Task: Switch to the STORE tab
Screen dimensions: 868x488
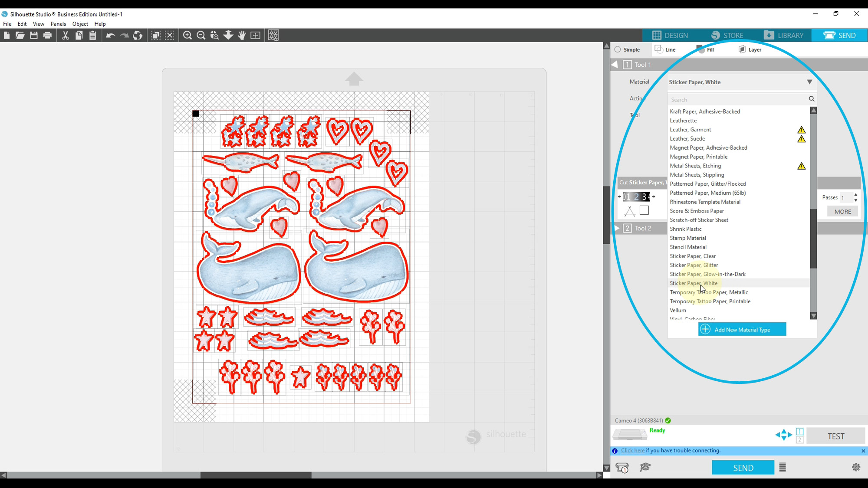Action: [x=727, y=35]
